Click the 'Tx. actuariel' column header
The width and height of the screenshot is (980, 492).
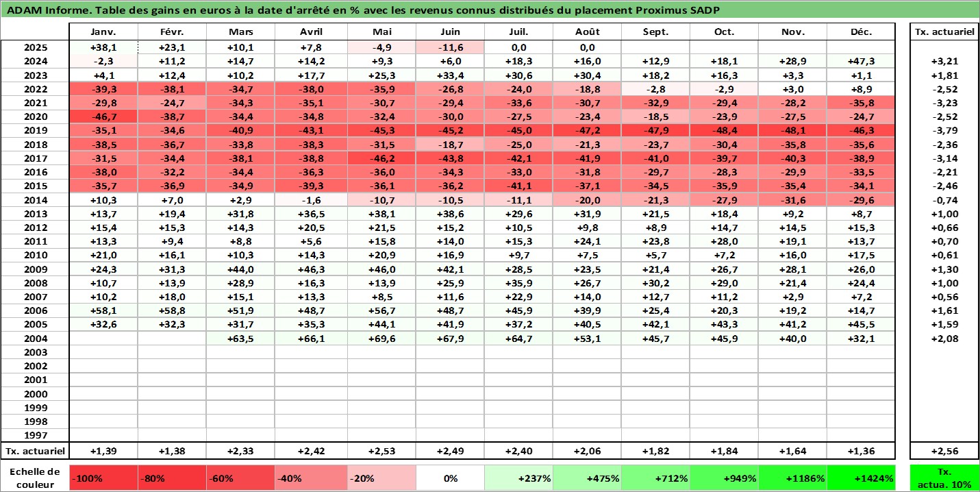pyautogui.click(x=944, y=32)
